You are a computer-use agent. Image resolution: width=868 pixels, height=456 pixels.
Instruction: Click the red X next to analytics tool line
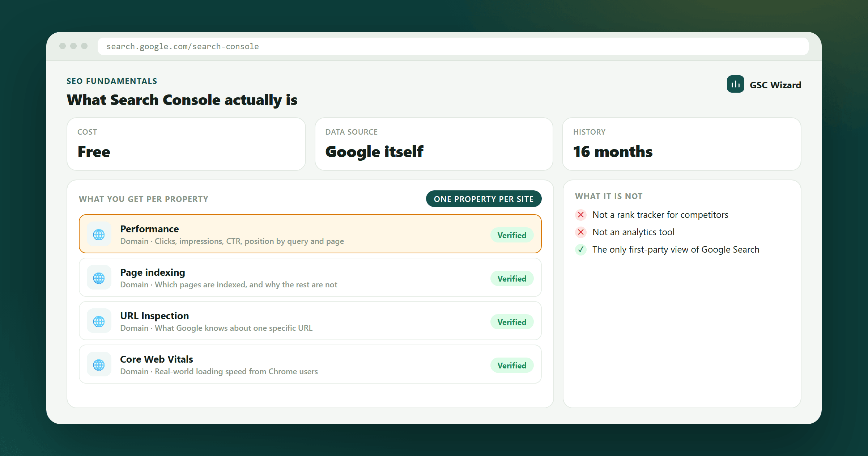click(x=581, y=232)
